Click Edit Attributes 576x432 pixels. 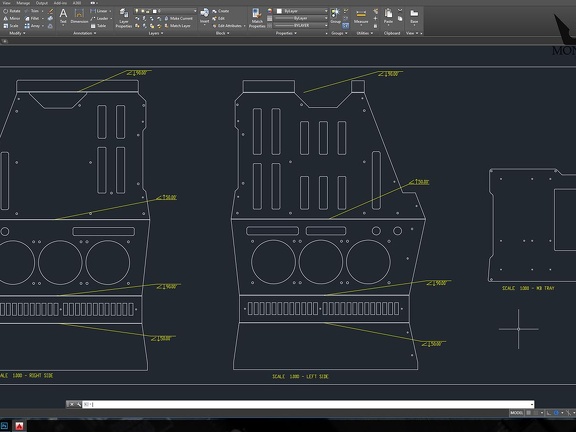point(227,26)
